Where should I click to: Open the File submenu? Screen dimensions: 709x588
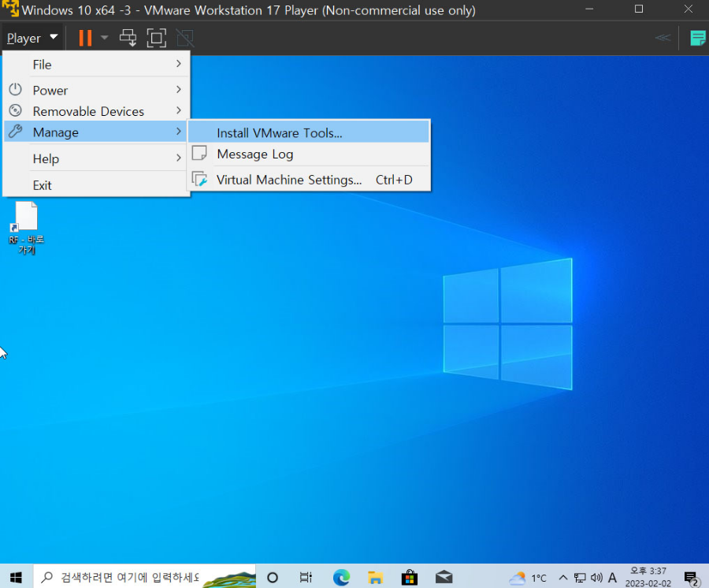point(96,64)
